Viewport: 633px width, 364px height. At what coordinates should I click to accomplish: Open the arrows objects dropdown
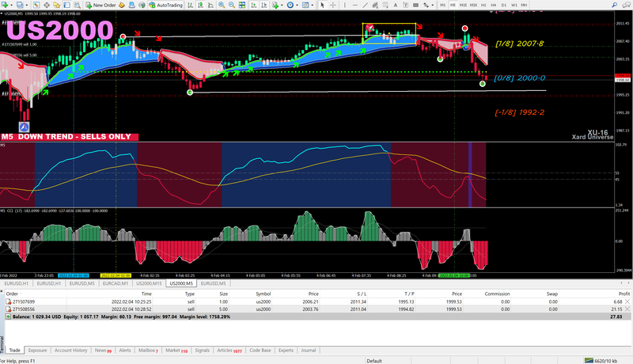[x=432, y=5]
